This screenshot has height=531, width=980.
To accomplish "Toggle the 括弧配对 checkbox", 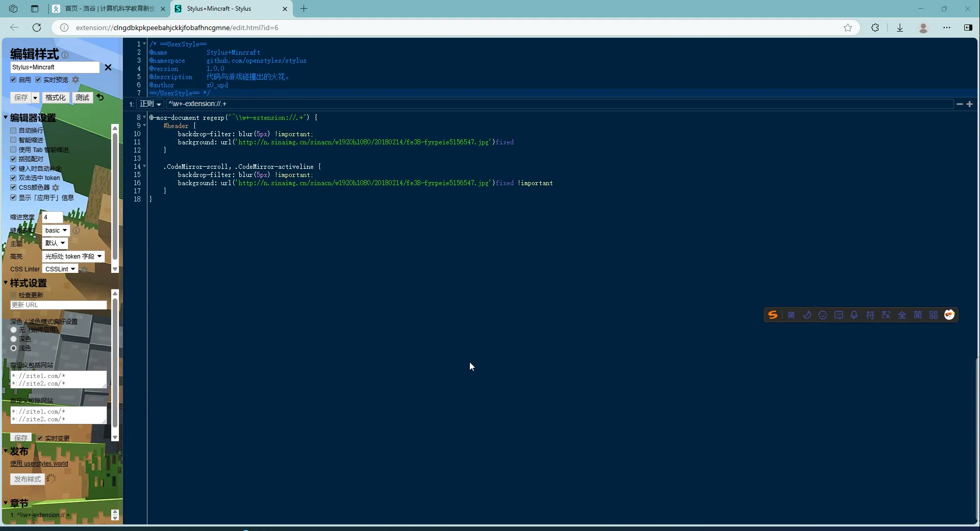I will click(x=14, y=159).
